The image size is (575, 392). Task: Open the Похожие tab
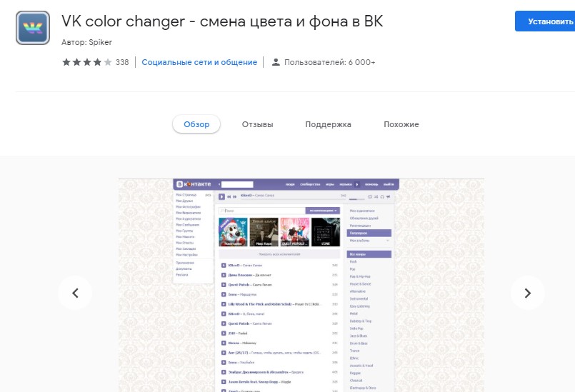[x=401, y=124]
